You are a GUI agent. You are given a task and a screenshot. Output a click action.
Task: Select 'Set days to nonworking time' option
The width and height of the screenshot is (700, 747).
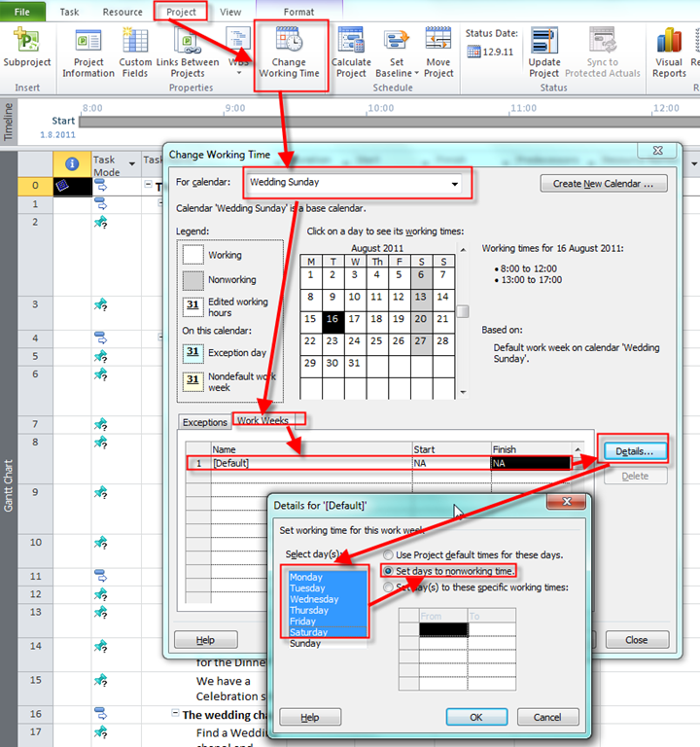point(390,571)
